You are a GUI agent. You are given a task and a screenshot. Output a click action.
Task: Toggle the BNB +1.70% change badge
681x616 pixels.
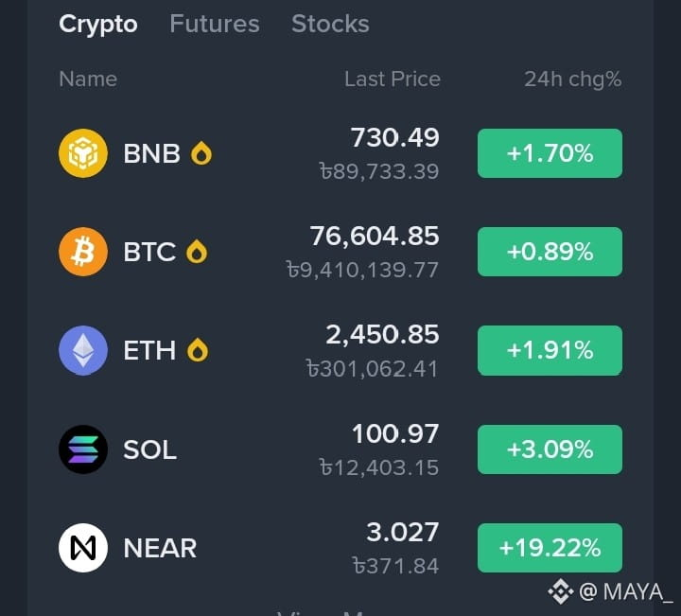click(550, 153)
